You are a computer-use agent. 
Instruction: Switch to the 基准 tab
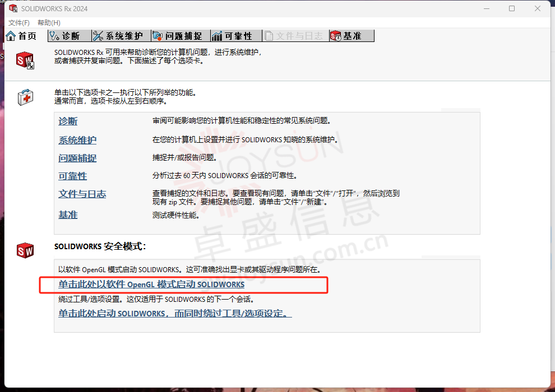tap(351, 36)
